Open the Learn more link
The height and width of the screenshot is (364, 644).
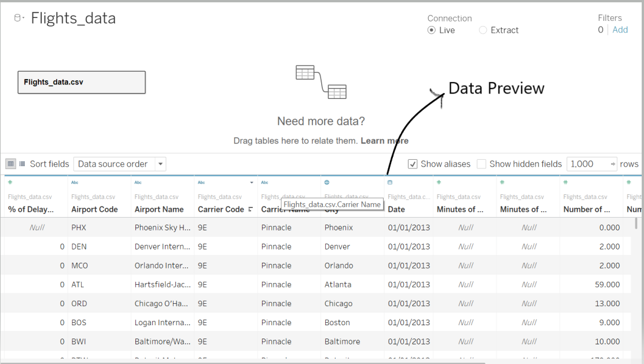pyautogui.click(x=384, y=141)
